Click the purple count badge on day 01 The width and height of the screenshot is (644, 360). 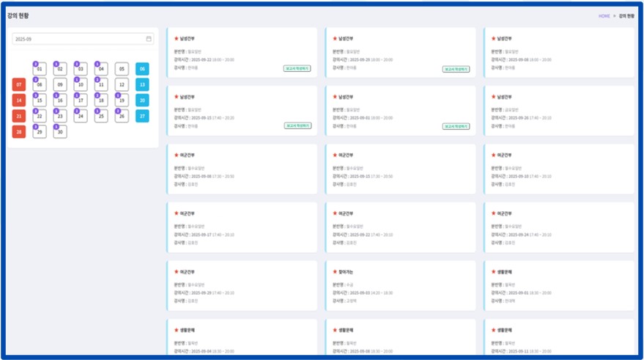click(x=35, y=64)
